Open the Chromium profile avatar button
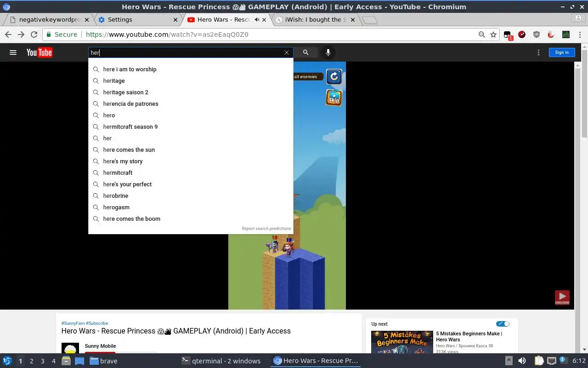Screen dimensions: 588x368 (x=578, y=18)
